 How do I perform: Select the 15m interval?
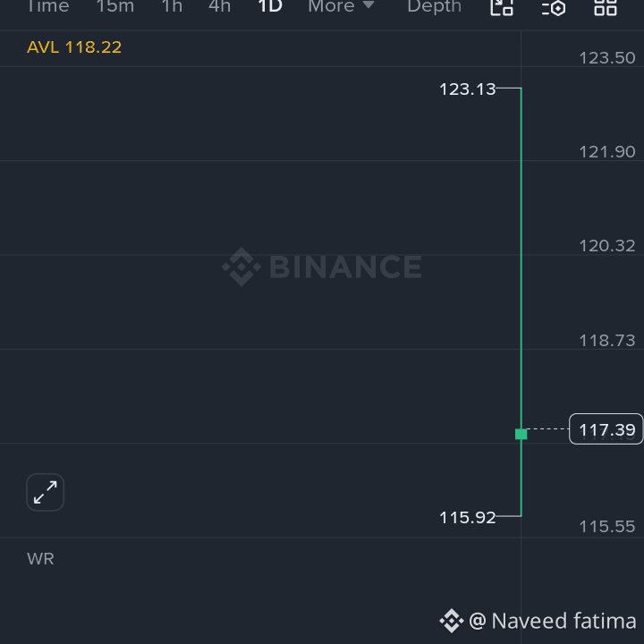click(115, 6)
